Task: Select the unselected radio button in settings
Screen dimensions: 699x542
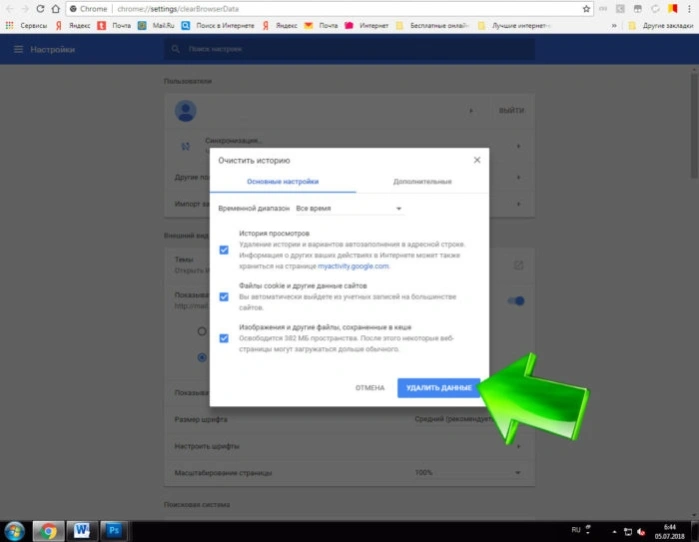Action: pyautogui.click(x=202, y=331)
